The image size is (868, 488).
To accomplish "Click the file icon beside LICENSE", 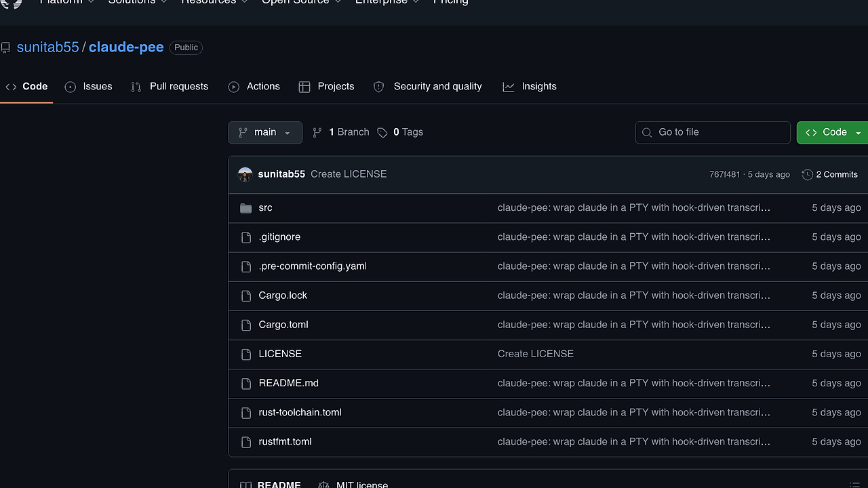I will pyautogui.click(x=246, y=354).
